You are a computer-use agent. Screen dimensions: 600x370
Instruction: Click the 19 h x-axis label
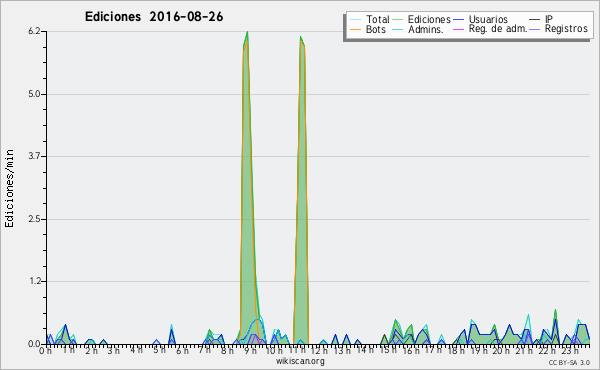pos(479,351)
